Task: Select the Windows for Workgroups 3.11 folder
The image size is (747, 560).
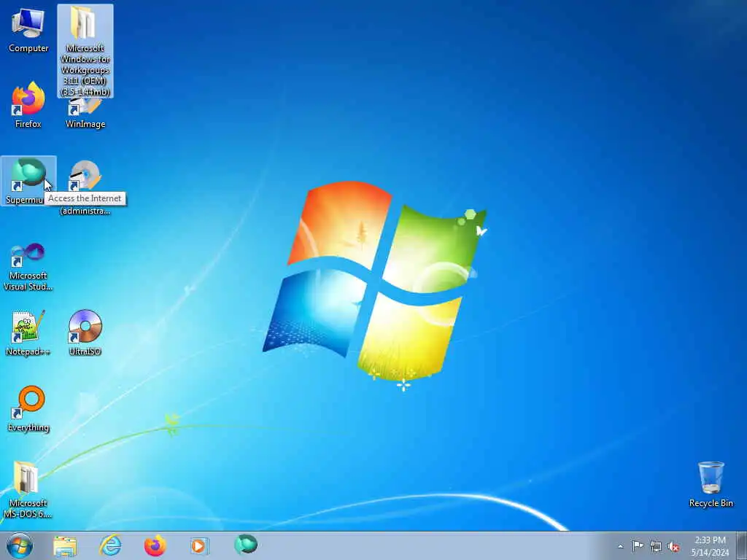Action: (x=85, y=51)
